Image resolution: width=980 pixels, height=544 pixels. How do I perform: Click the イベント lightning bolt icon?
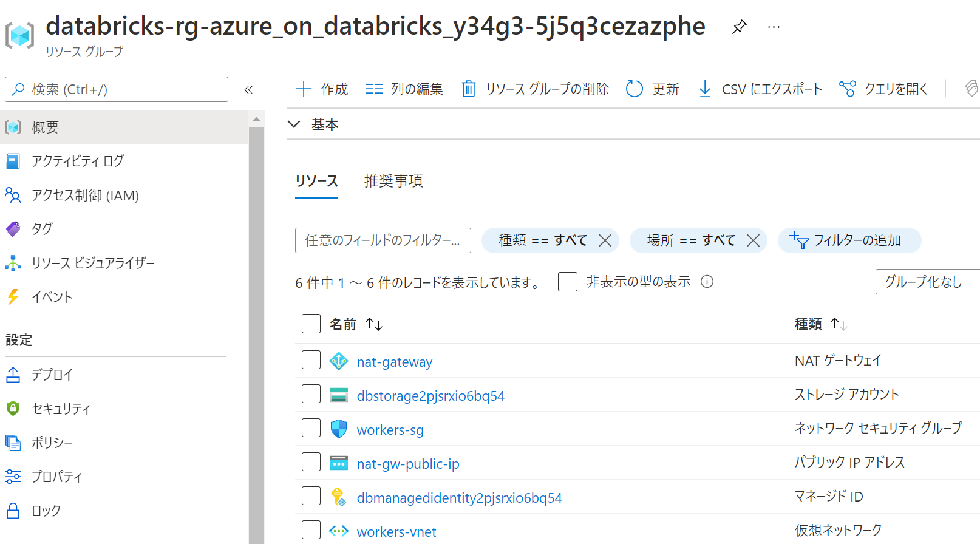click(x=13, y=297)
